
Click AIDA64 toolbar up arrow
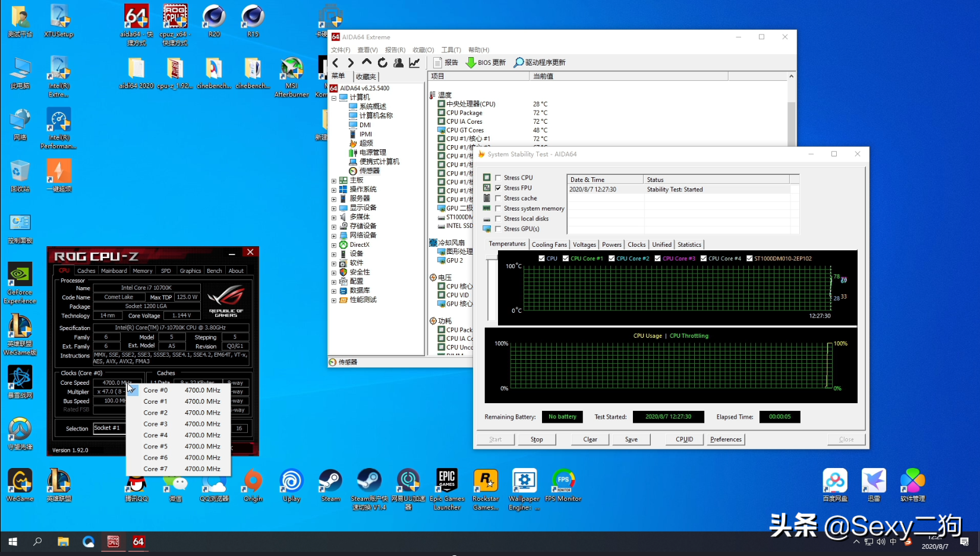(x=367, y=62)
